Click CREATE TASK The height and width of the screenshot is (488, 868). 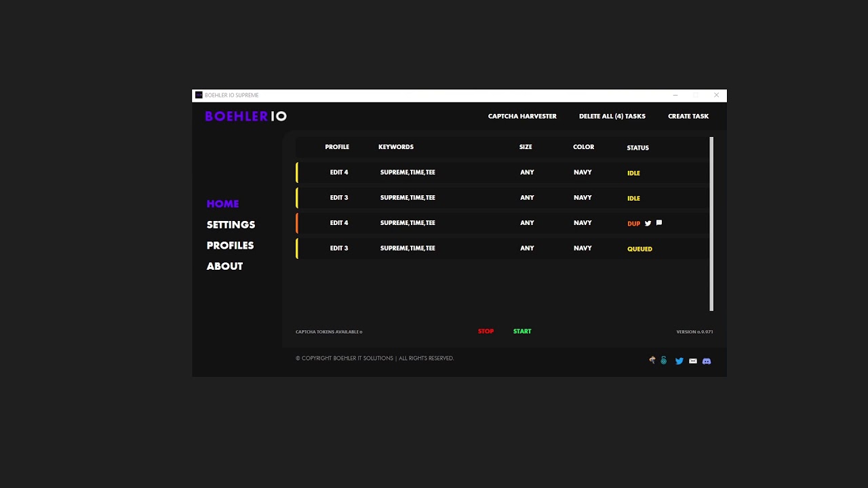688,117
